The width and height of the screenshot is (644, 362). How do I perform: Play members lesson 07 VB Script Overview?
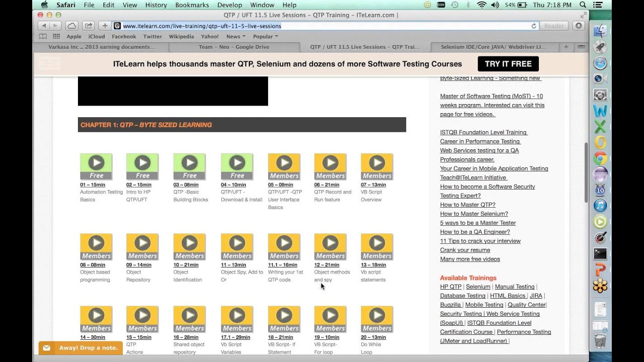click(x=377, y=166)
